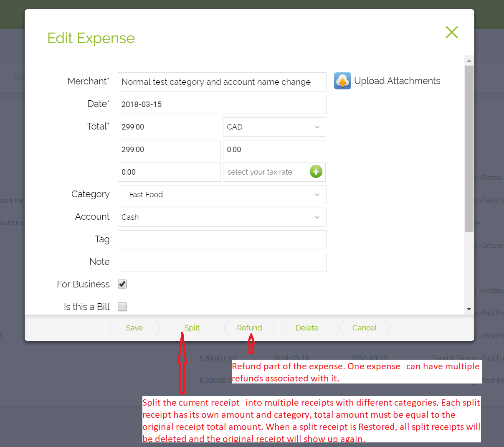Viewport: 504px width, 447px height.
Task: Split the current receipt
Action: tap(192, 328)
